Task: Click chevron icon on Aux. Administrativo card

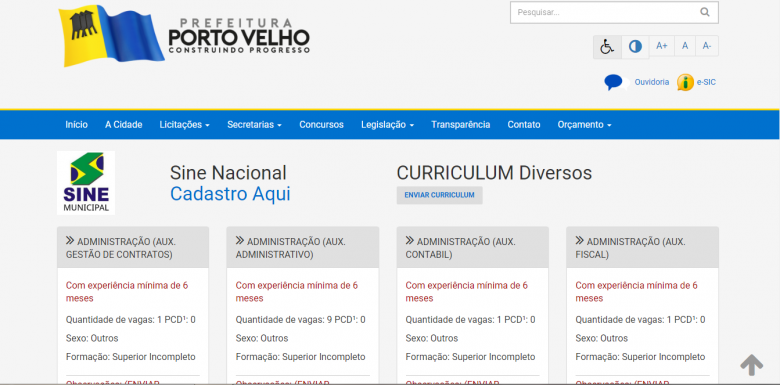Action: click(x=240, y=241)
